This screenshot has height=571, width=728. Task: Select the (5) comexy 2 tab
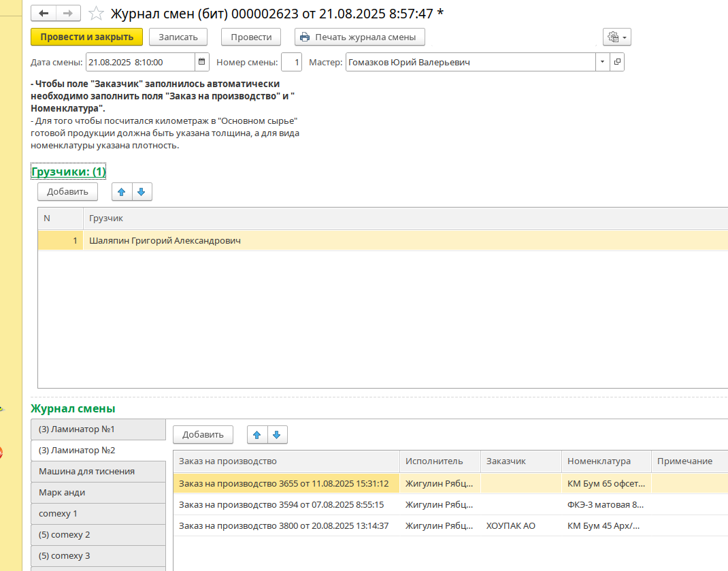point(98,534)
